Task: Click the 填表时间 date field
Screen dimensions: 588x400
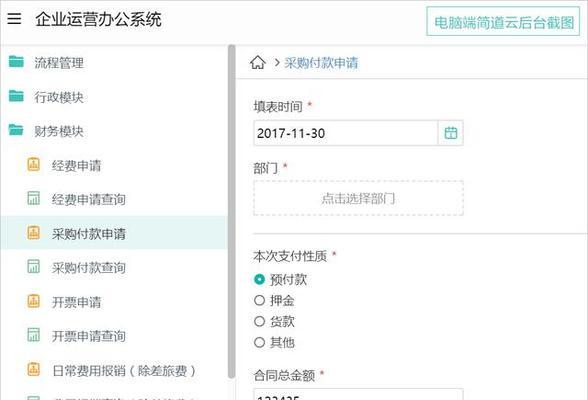Action: pyautogui.click(x=345, y=133)
